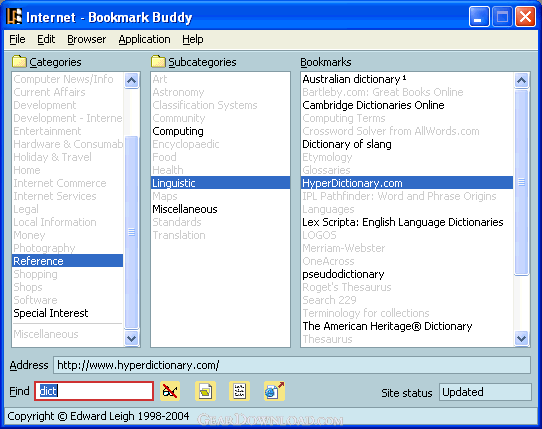Viewport: 542px width, 429px height.
Task: Select the Encyclopaedic subcategory
Action: 220,144
